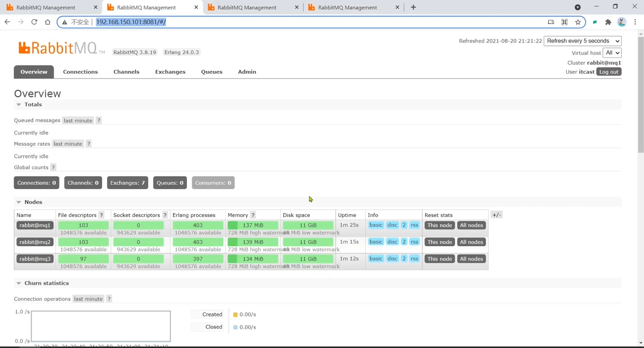
Task: Change Connection operations last minute range
Action: pyautogui.click(x=88, y=299)
